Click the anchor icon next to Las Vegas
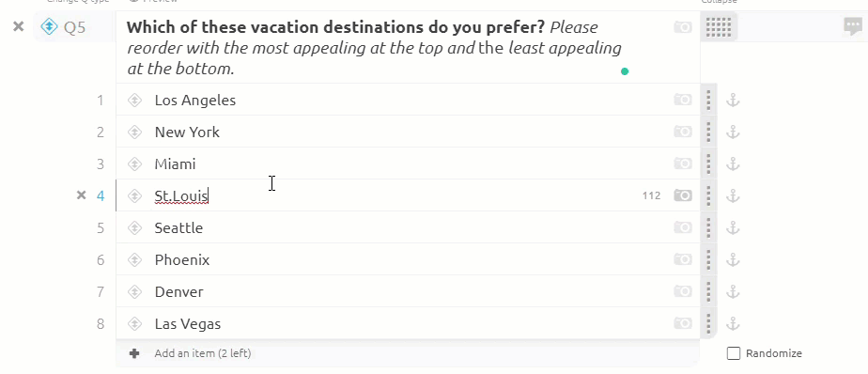The height and width of the screenshot is (374, 868). click(733, 324)
